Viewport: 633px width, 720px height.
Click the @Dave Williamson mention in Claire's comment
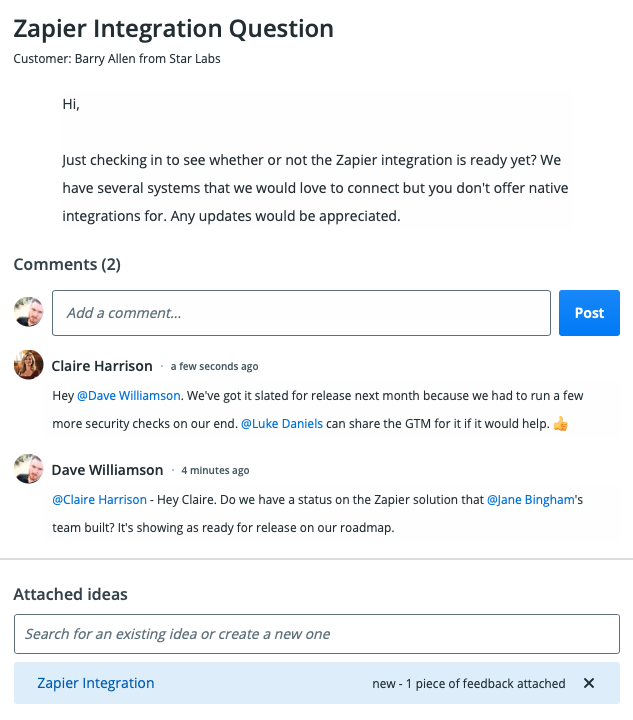coord(128,395)
